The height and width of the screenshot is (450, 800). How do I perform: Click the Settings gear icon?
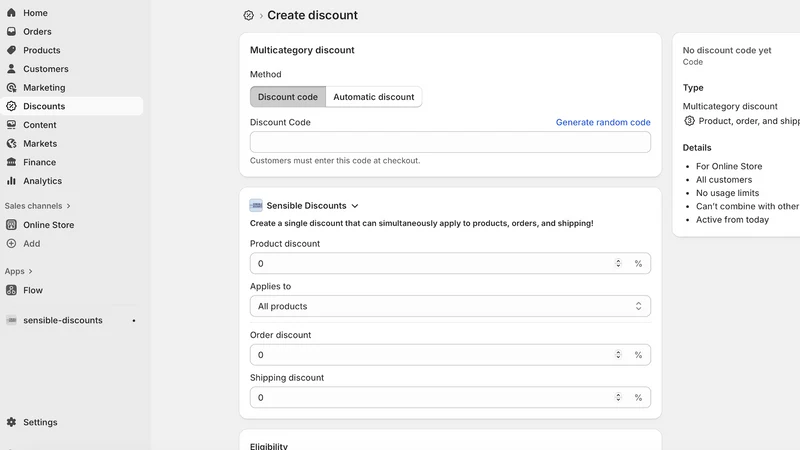11,422
